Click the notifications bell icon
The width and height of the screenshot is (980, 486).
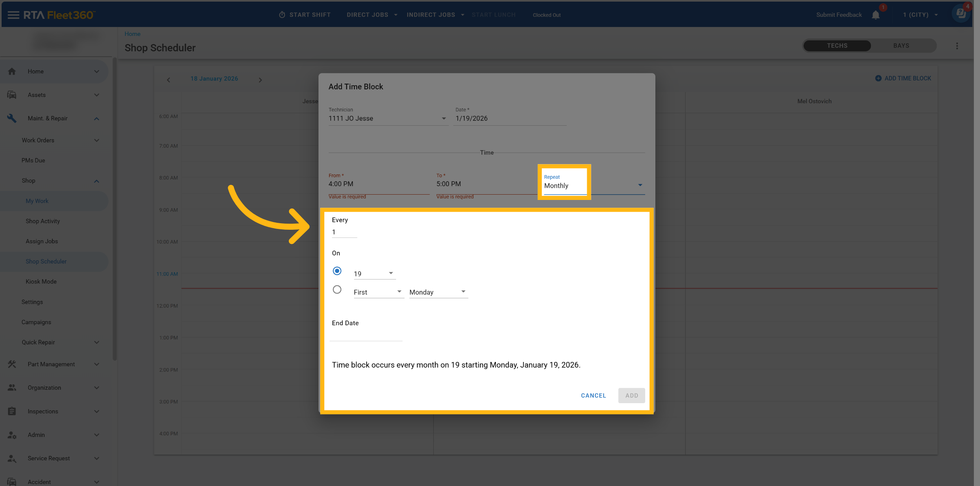tap(875, 15)
